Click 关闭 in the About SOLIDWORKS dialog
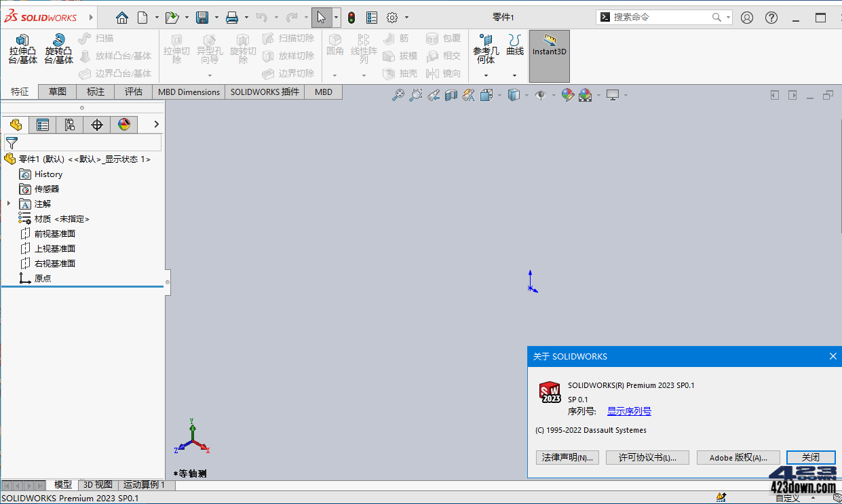 click(810, 457)
